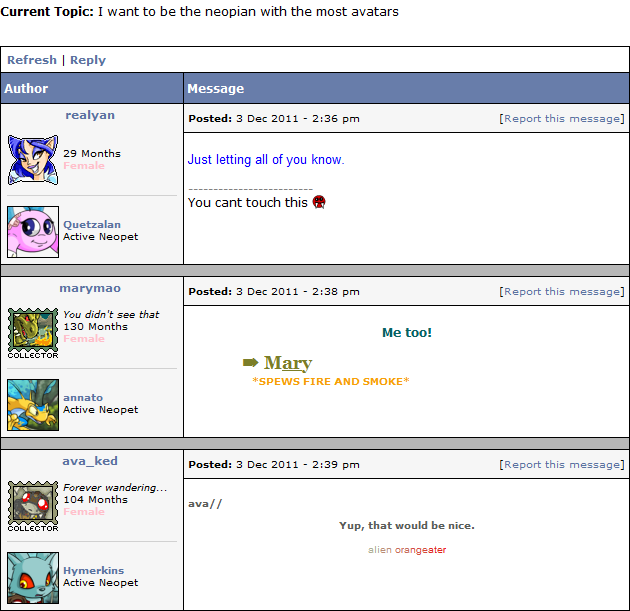
Task: Click the Mary signature text
Action: tap(288, 363)
